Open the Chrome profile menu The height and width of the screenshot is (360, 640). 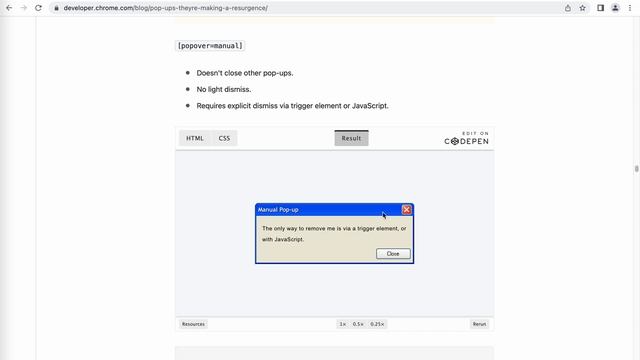tap(615, 8)
